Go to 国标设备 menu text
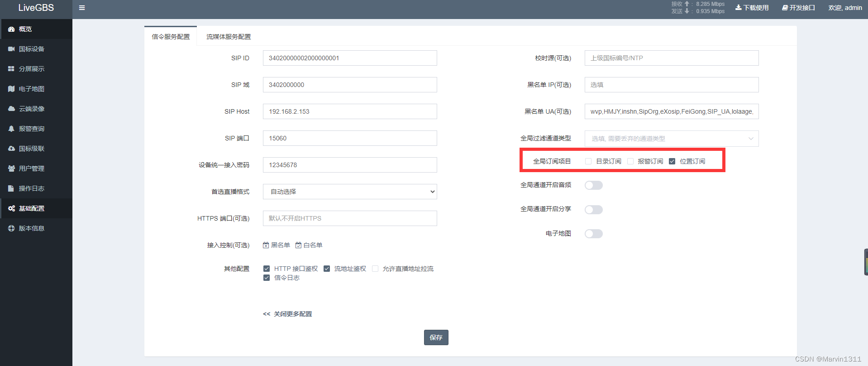This screenshot has width=868, height=366. coord(32,49)
